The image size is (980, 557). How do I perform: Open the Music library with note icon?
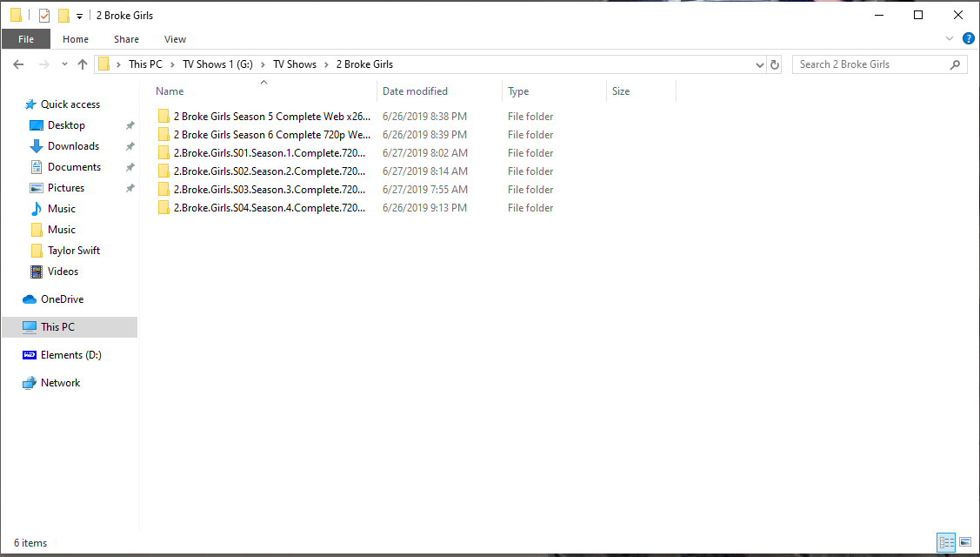(61, 209)
